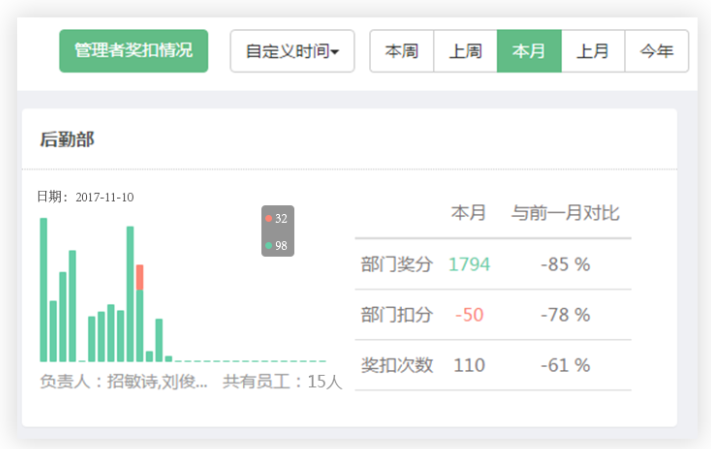This screenshot has width=711, height=449.
Task: Click the chart tooltip value 98
Action: click(281, 246)
